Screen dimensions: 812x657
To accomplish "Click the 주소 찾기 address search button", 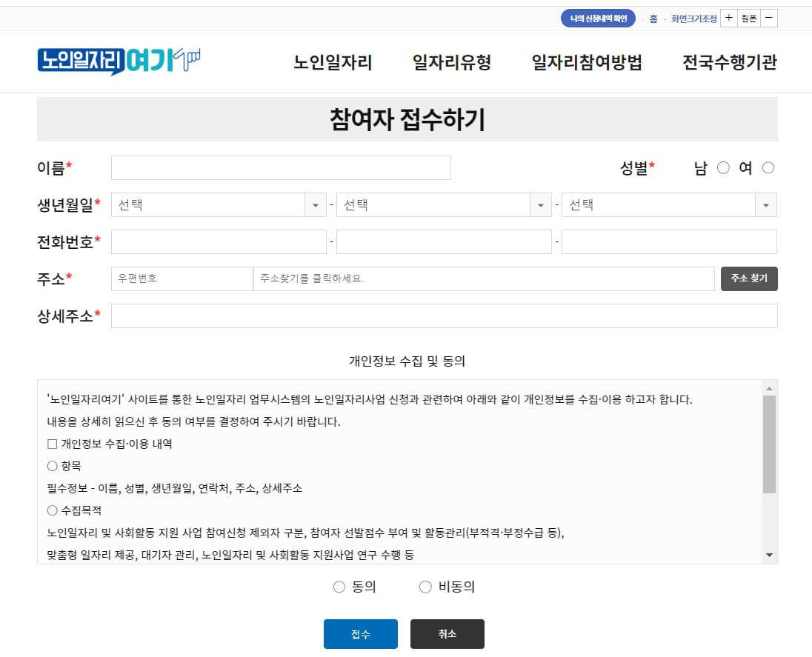I will point(749,279).
